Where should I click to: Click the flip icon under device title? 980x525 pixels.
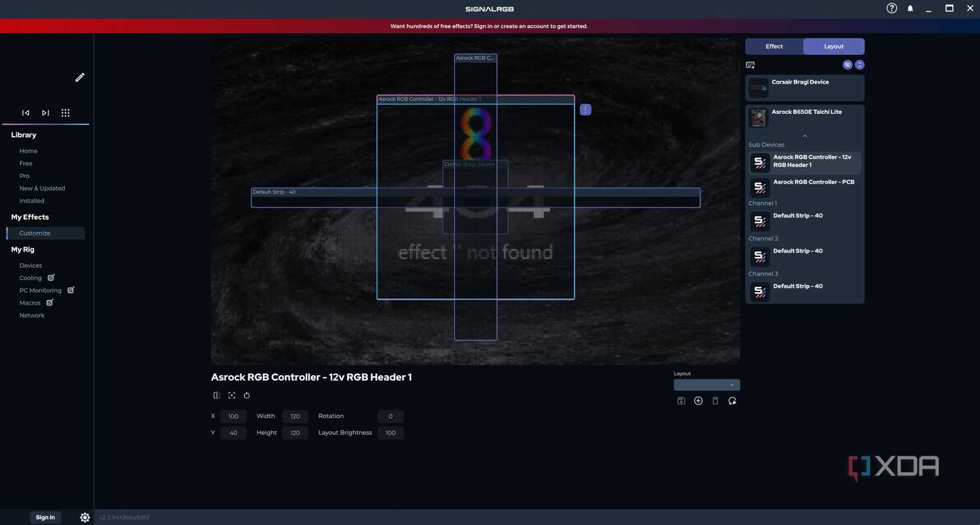217,396
